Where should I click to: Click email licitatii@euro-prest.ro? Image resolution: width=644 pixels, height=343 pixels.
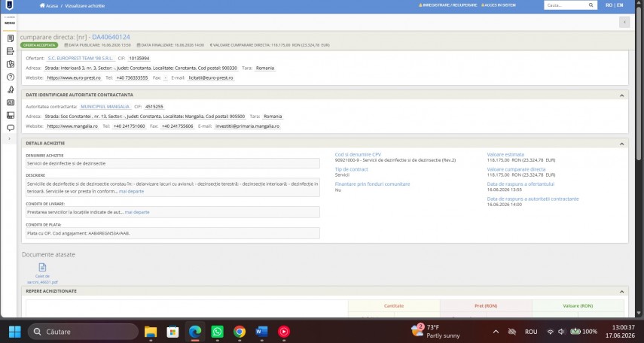[211, 78]
